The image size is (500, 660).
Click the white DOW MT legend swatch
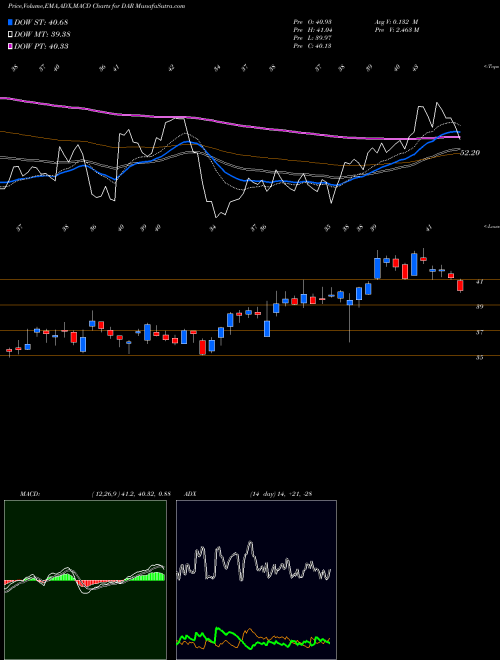click(11, 34)
